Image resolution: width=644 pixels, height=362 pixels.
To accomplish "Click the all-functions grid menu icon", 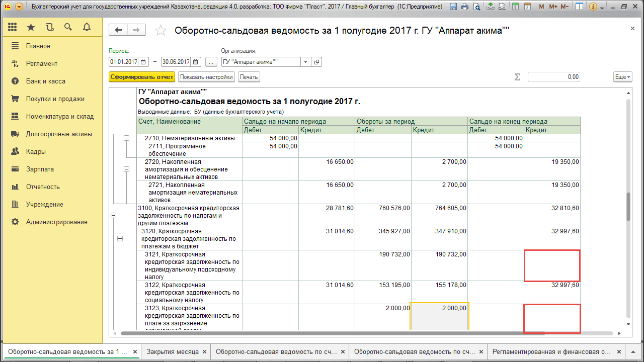I will click(12, 27).
